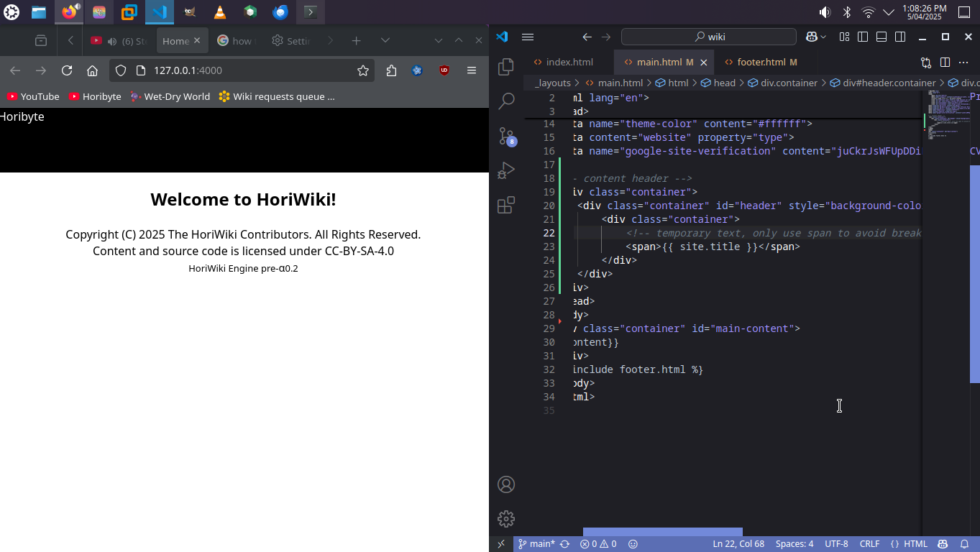Toggle the secondary side bar layout button

coord(900,37)
